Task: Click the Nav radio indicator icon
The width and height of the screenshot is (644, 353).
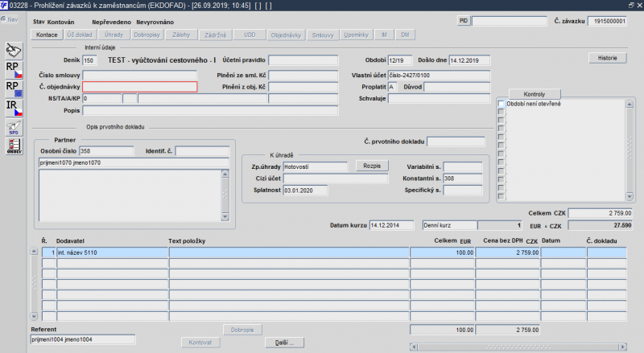Action: (x=3, y=18)
